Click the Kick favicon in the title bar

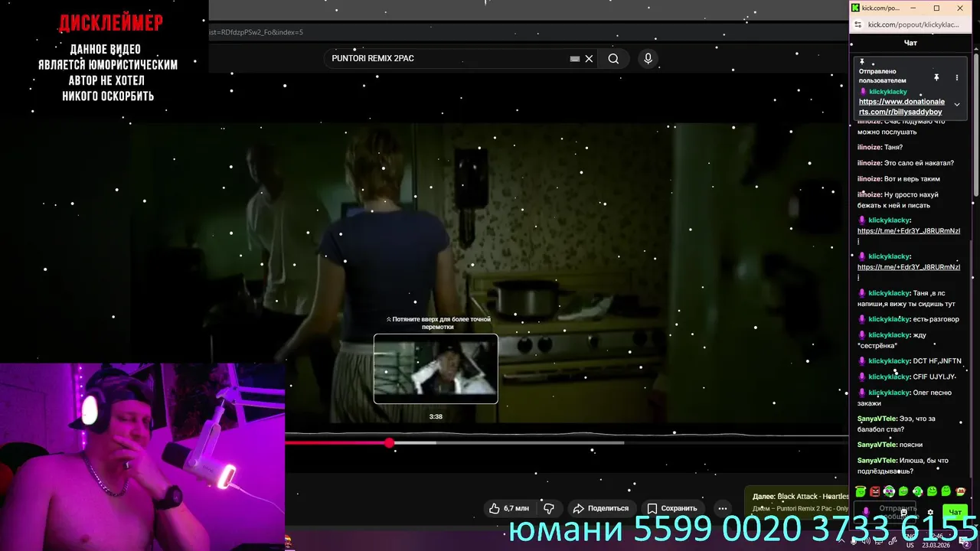855,8
